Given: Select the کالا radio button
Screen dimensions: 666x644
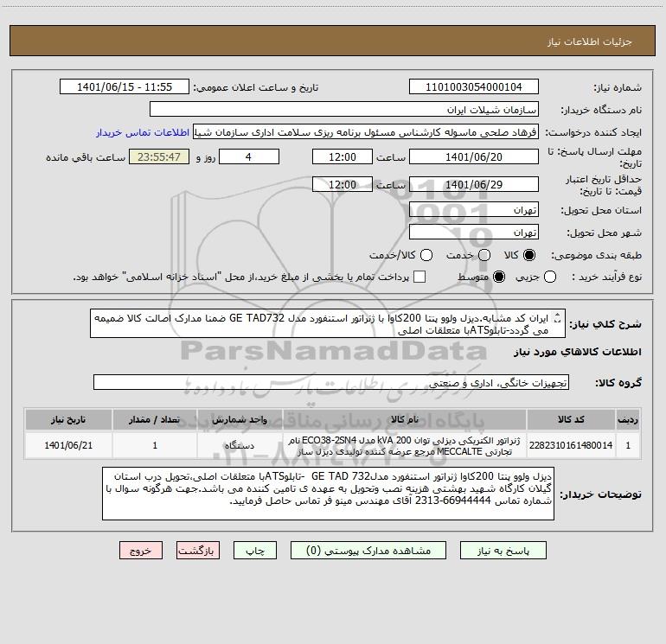Looking at the screenshot, I should pos(529,255).
